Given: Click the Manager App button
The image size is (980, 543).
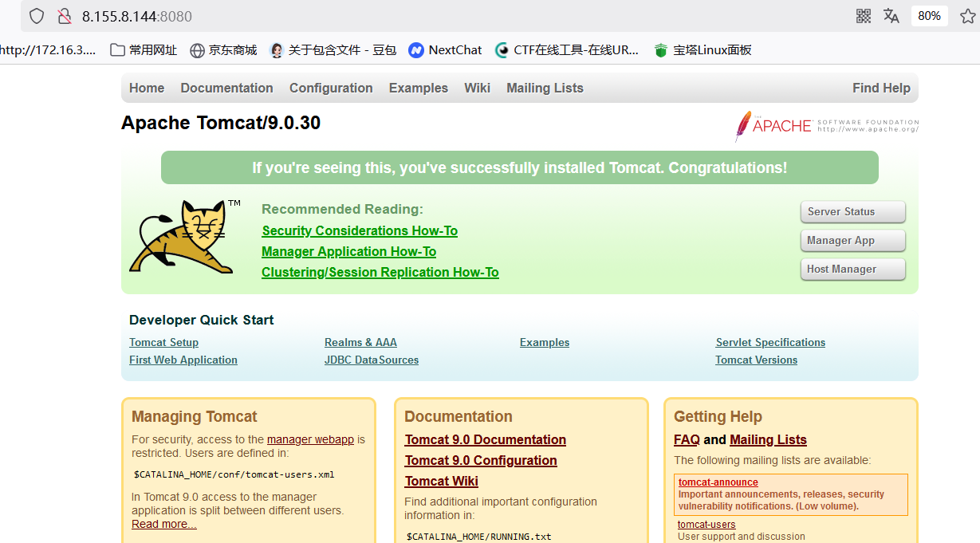Looking at the screenshot, I should 852,241.
